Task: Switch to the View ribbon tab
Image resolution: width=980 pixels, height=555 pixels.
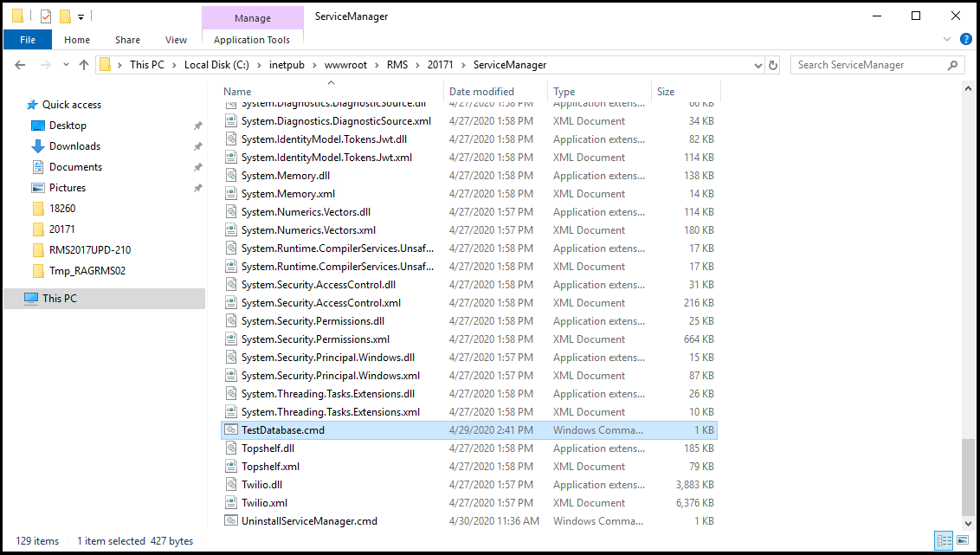Action: coord(176,39)
